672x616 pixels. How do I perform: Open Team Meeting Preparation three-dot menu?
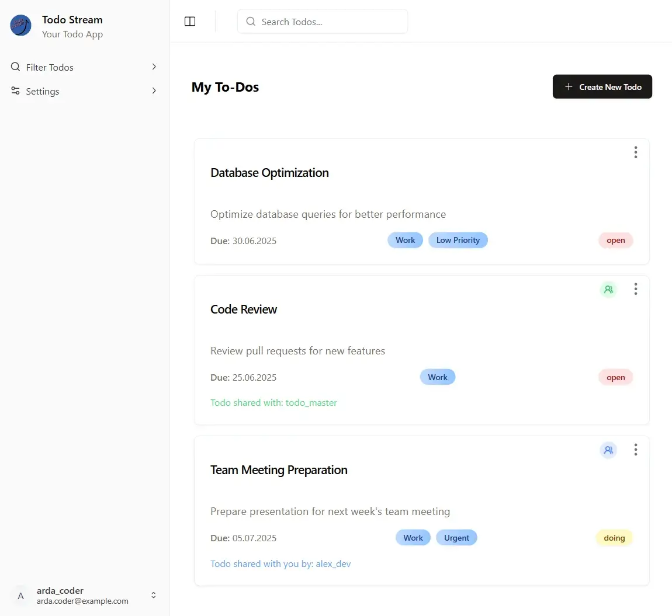(x=635, y=450)
